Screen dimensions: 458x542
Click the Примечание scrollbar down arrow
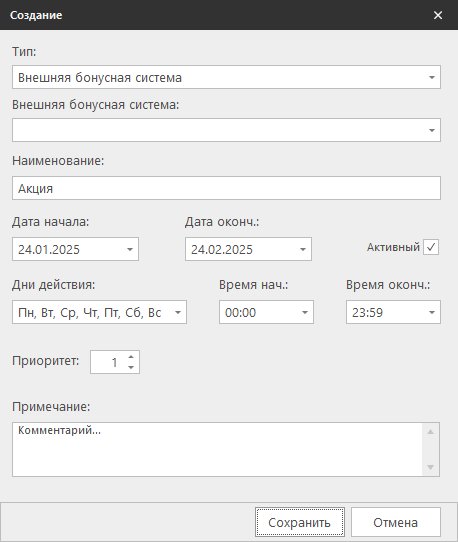(431, 467)
